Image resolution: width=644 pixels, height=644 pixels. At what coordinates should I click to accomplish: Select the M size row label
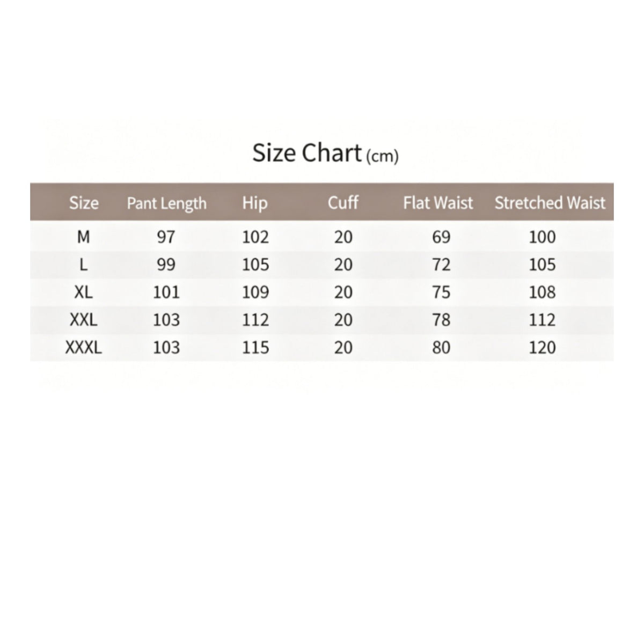(84, 237)
